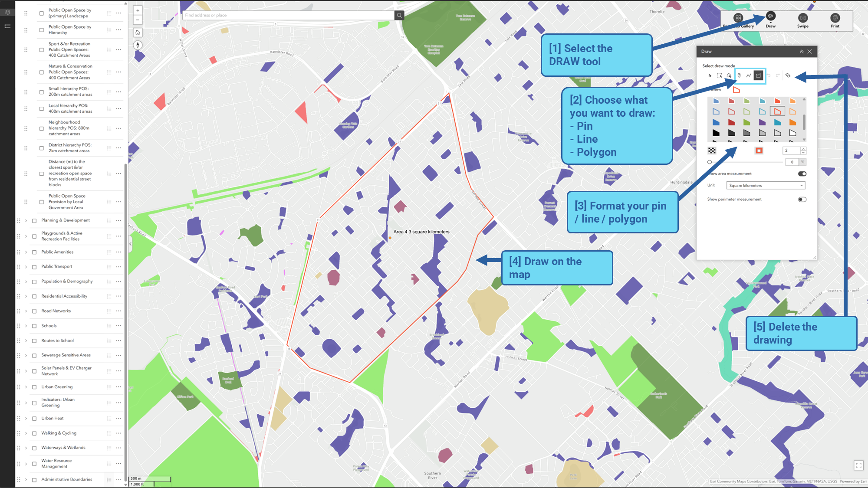Click the compass reset orientation button
This screenshot has width=868, height=488.
tap(138, 45)
